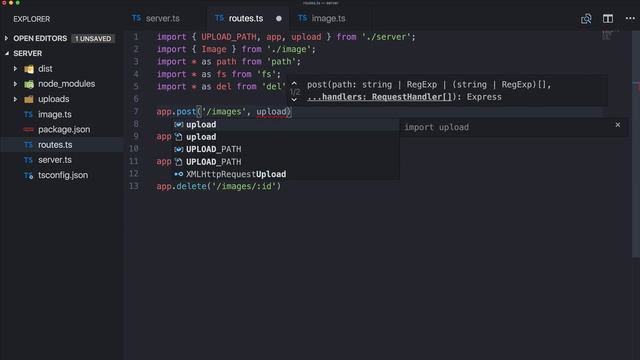The height and width of the screenshot is (360, 640).
Task: Click the './server' import path text
Action: [x=386, y=37]
